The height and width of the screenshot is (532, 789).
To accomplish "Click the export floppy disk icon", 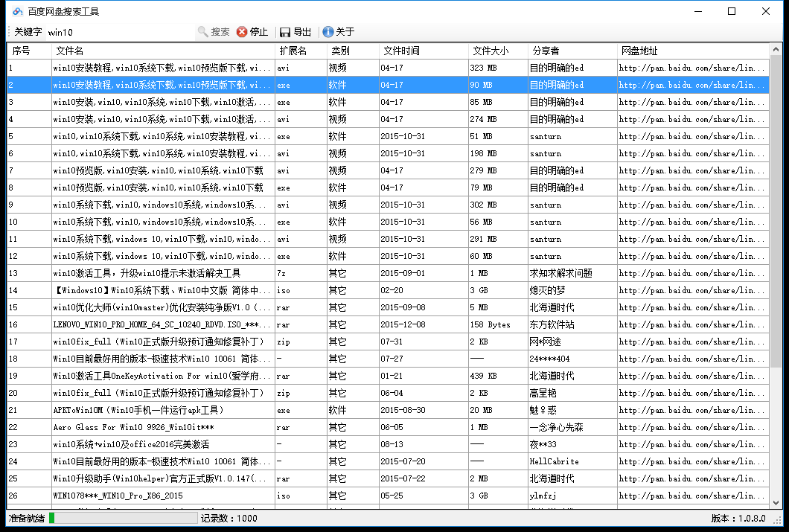I will pos(285,32).
